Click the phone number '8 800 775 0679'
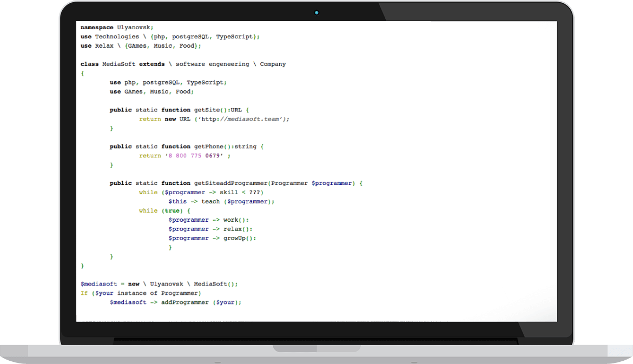The width and height of the screenshot is (633, 364). 194,156
